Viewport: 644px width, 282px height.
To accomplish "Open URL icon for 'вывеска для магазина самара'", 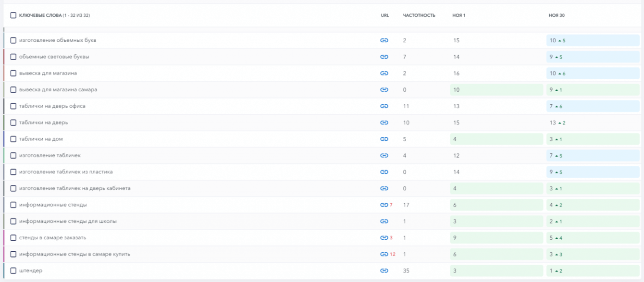I will click(x=384, y=90).
